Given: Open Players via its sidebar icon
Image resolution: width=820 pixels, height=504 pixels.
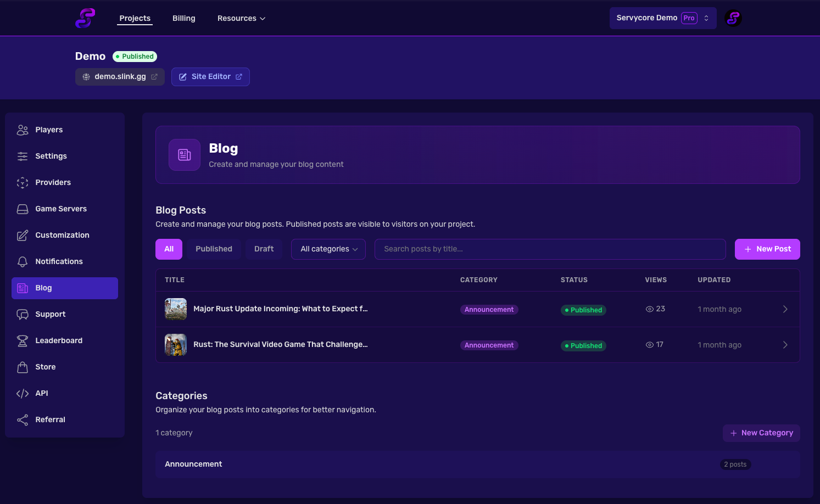Looking at the screenshot, I should (x=23, y=130).
